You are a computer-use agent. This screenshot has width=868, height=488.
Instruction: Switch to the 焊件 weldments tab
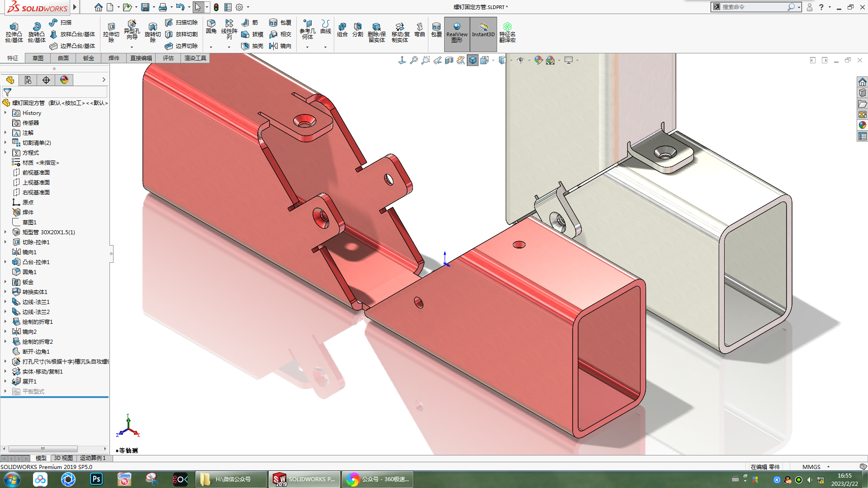pyautogui.click(x=114, y=58)
